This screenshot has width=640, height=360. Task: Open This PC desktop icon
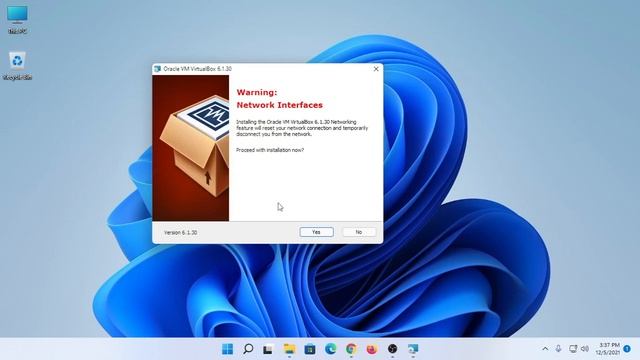(17, 19)
